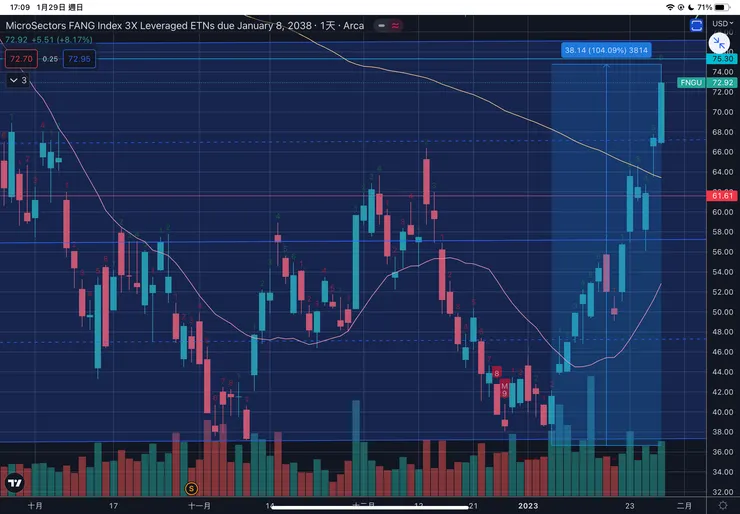The width and height of the screenshot is (740, 514).
Task: Tap the battery 71% indicator
Action: click(x=714, y=7)
